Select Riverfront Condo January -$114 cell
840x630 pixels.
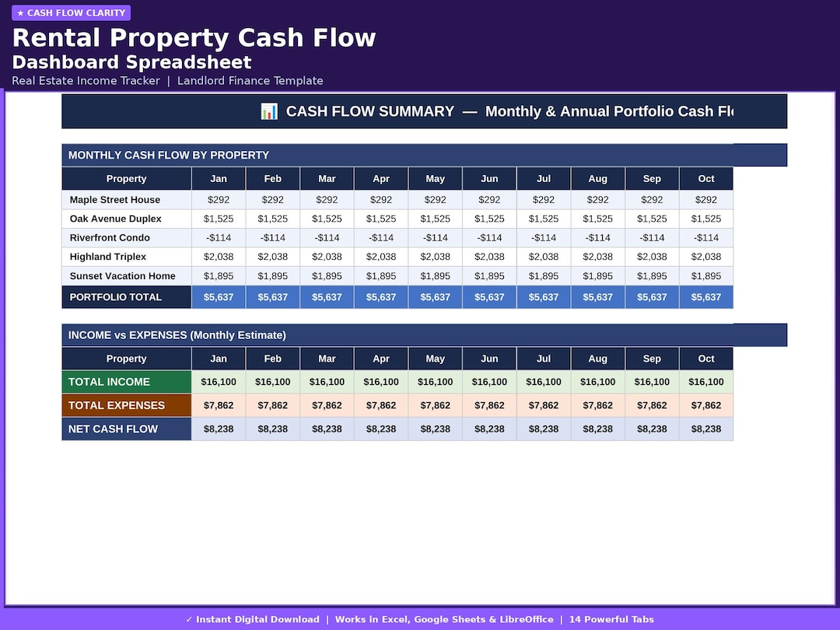[x=219, y=238]
